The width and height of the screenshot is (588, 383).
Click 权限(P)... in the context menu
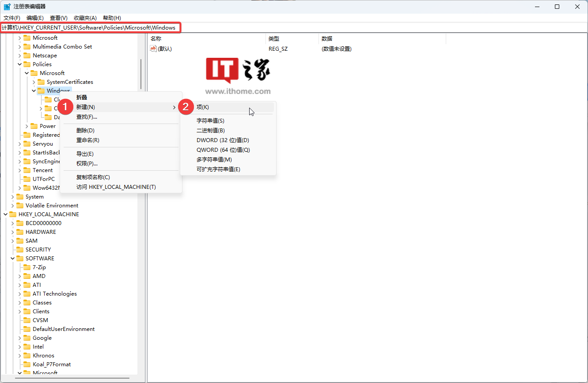click(x=87, y=164)
